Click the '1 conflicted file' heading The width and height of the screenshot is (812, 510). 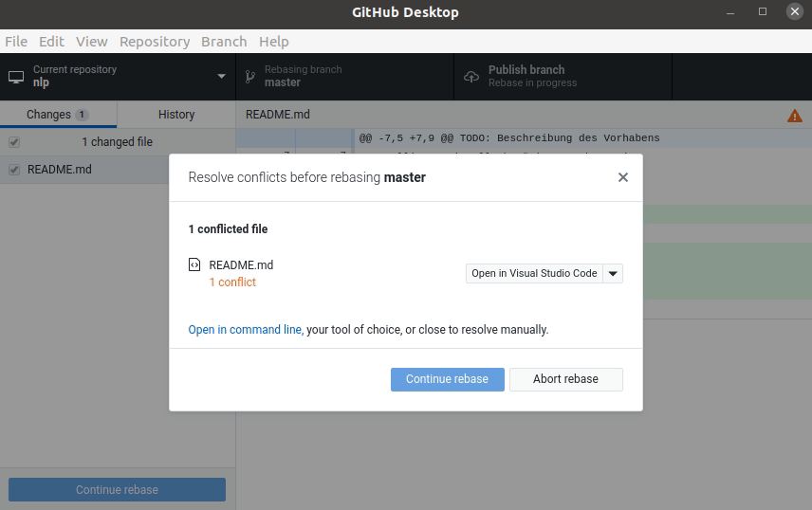tap(228, 228)
